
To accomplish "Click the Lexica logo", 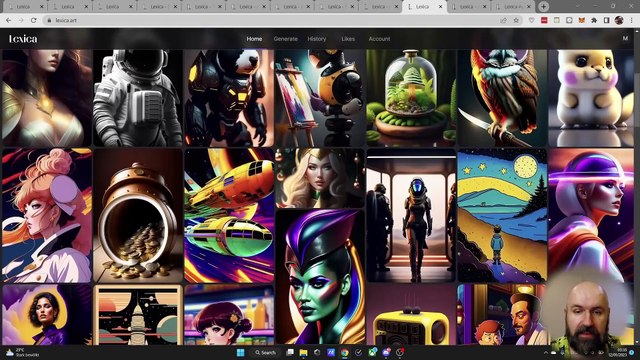I will [23, 39].
